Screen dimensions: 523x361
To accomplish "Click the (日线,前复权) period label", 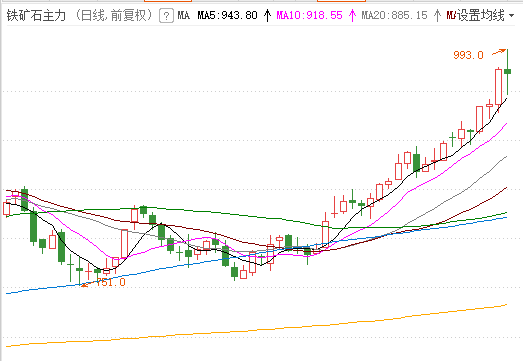I will (x=113, y=15).
